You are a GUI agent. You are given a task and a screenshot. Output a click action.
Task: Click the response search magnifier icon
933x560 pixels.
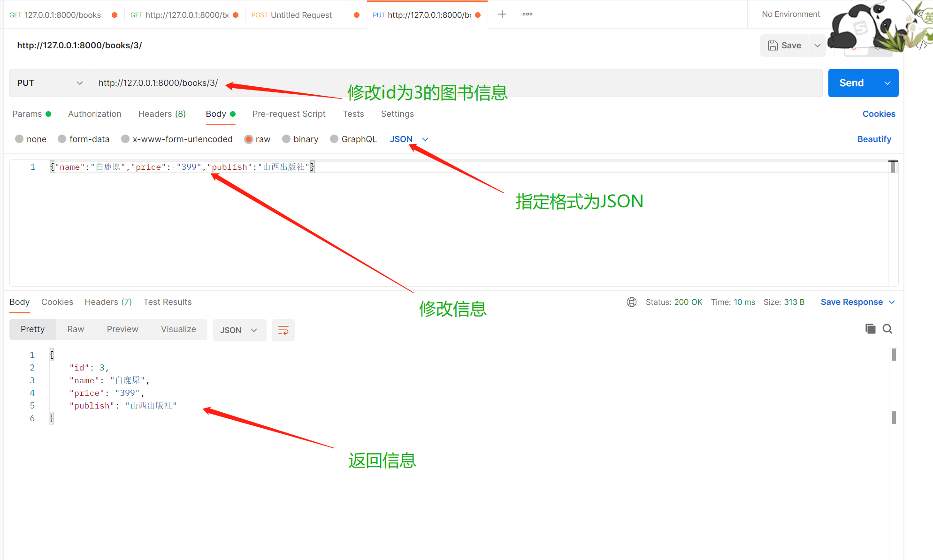tap(887, 329)
